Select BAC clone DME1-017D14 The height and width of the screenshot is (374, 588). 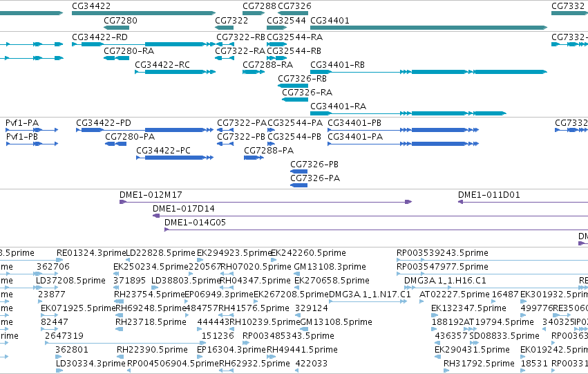[183, 209]
